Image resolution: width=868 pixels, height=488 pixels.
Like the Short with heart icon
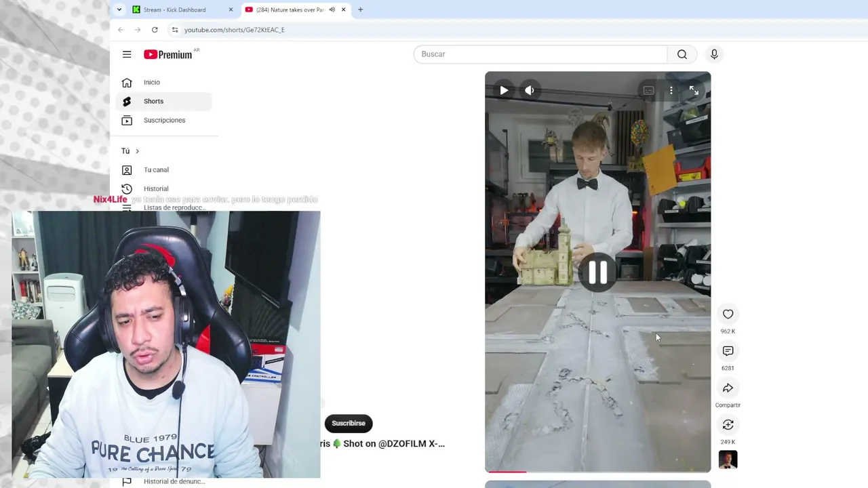click(728, 314)
